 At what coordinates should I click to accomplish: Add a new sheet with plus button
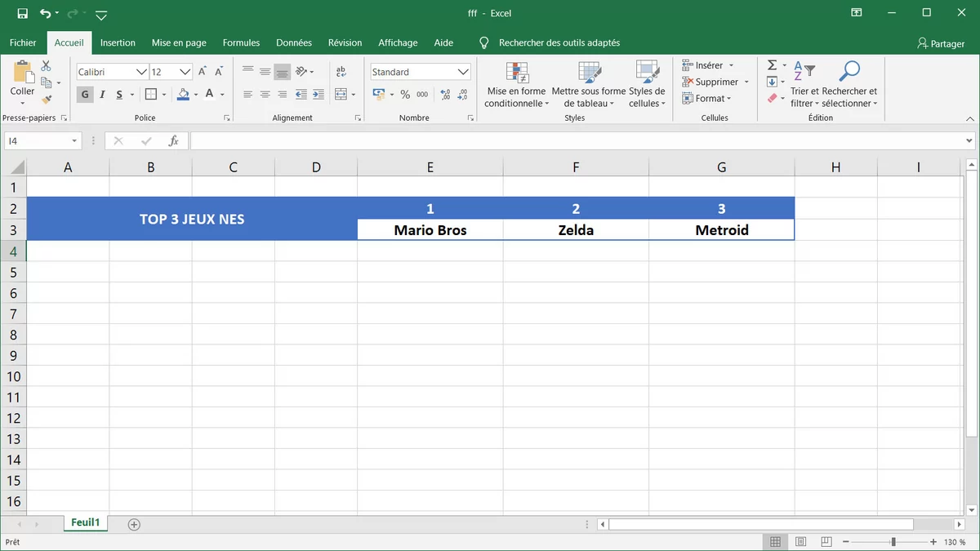(x=135, y=524)
